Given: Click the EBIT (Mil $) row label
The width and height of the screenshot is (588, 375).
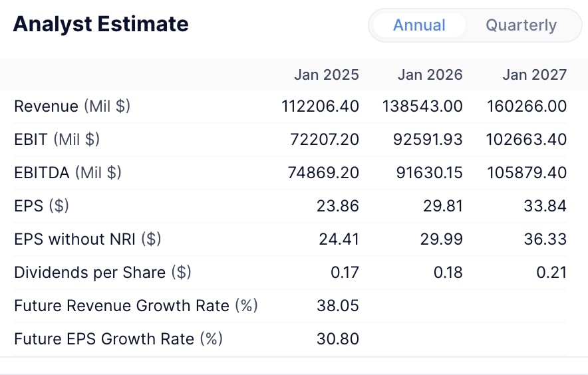Looking at the screenshot, I should tap(57, 140).
